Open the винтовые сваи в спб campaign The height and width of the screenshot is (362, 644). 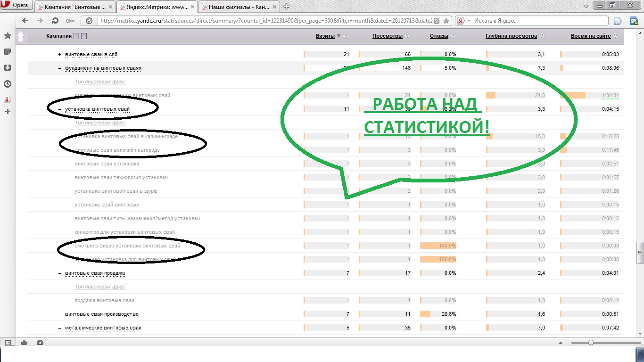(92, 54)
